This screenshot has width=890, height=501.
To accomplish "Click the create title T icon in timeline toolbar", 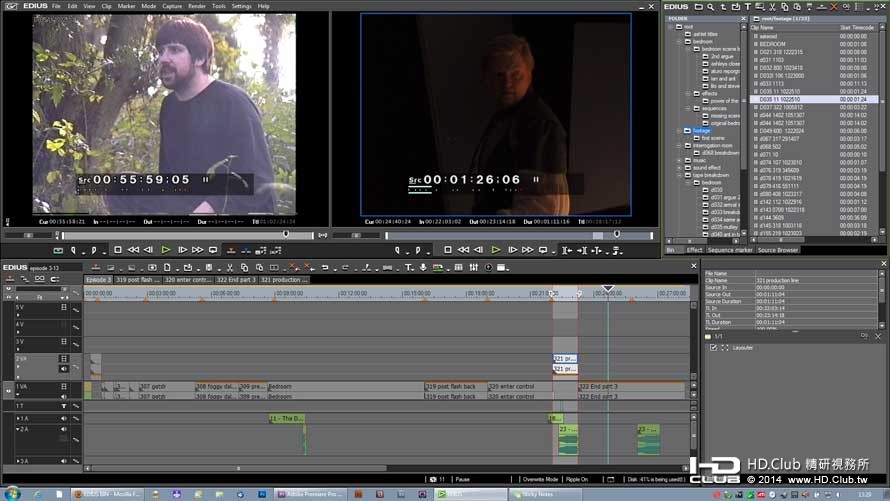I will coord(409,267).
